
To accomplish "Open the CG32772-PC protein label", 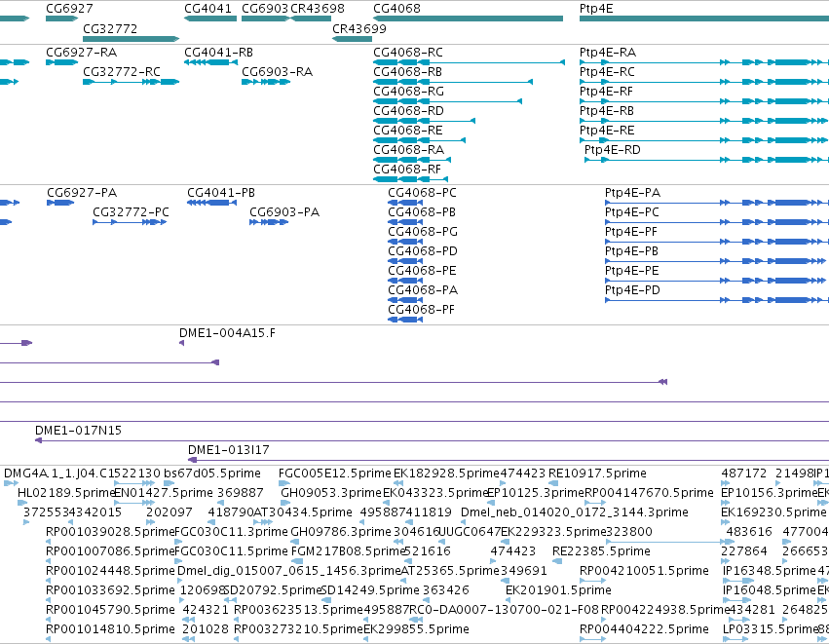I will (x=132, y=212).
